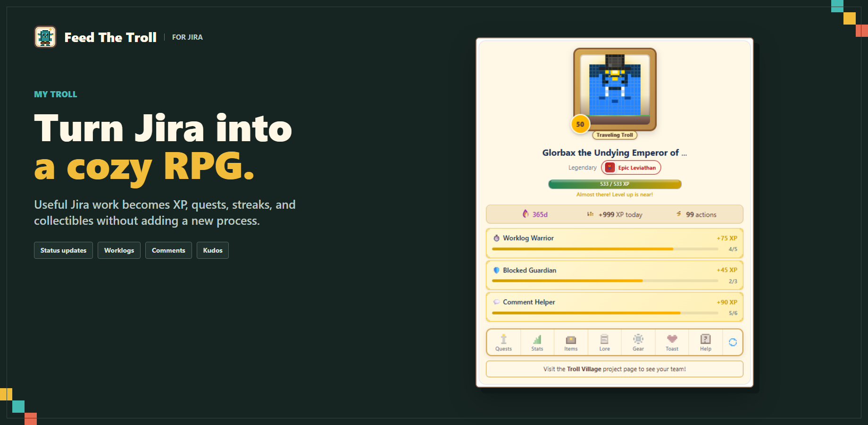Click the Worklog Warrior stopwatch icon

coord(496,238)
